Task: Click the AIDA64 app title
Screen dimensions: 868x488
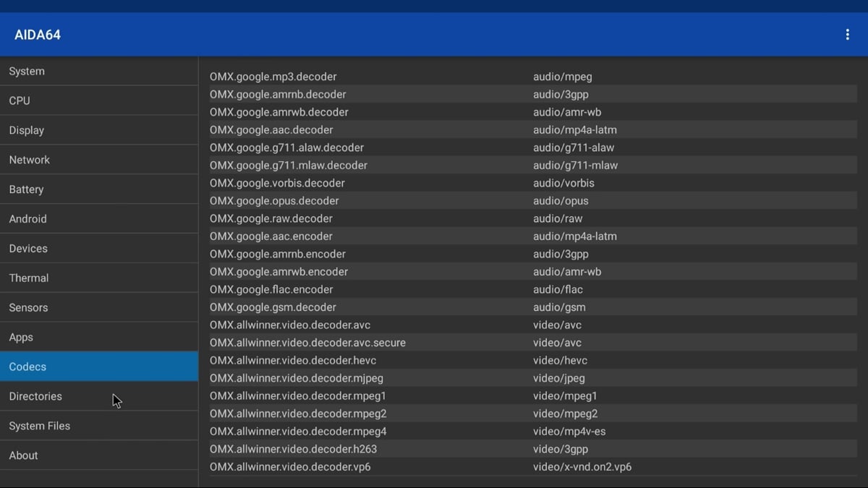Action: click(38, 35)
